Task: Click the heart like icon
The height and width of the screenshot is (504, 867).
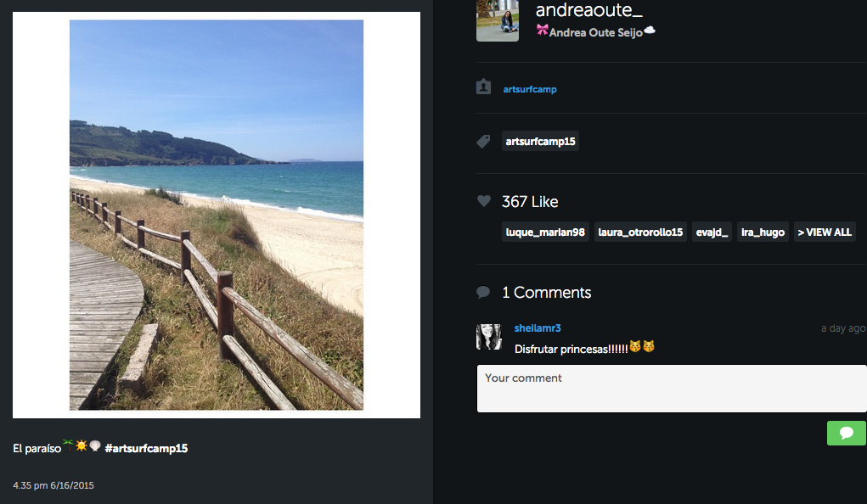Action: (x=484, y=201)
